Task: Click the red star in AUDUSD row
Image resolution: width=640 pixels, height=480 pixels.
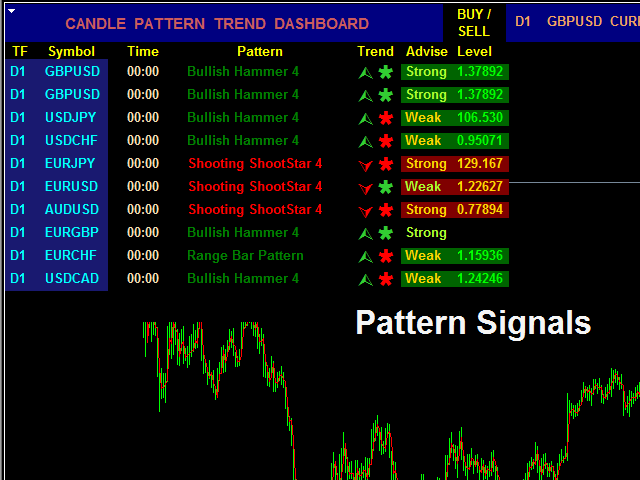Action: (386, 210)
